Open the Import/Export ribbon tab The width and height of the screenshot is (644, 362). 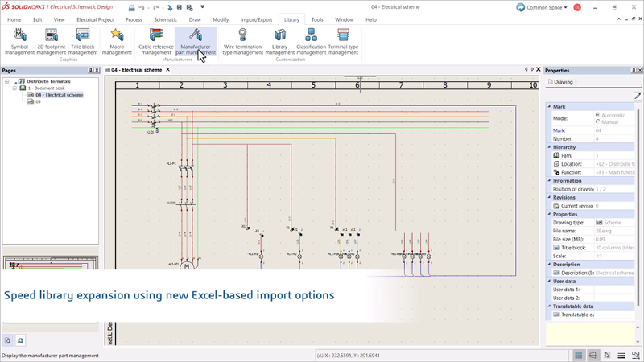(x=256, y=19)
